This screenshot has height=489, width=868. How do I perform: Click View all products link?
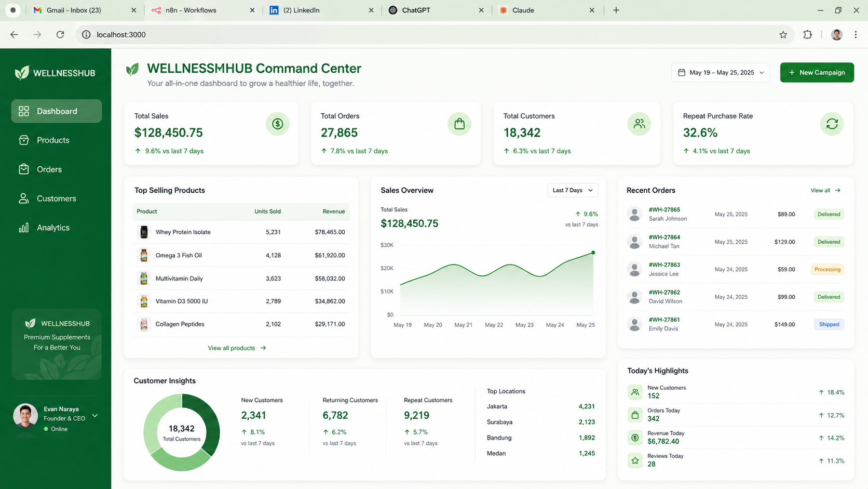coord(237,348)
